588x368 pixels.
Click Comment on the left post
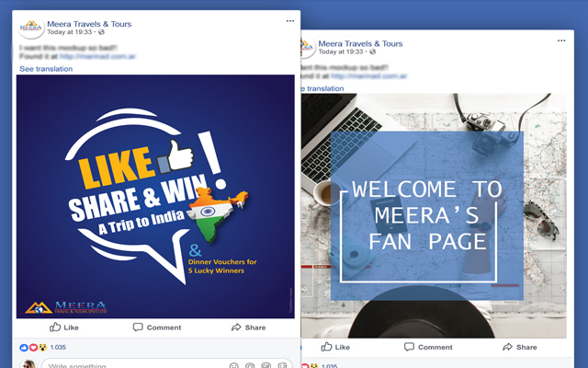[157, 328]
